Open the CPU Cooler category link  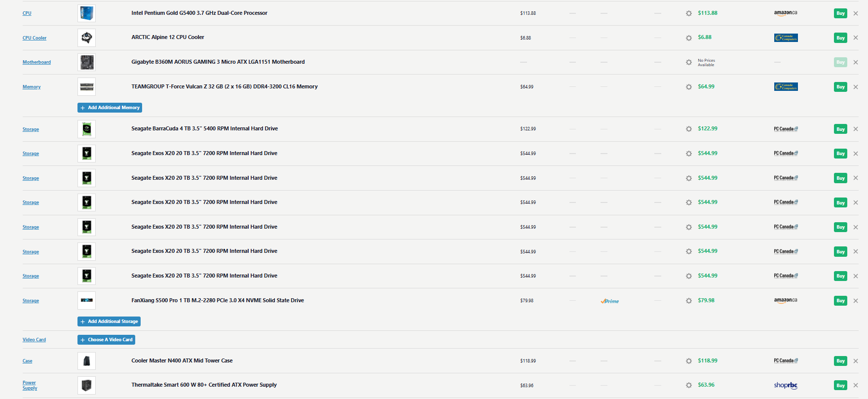[x=35, y=38]
